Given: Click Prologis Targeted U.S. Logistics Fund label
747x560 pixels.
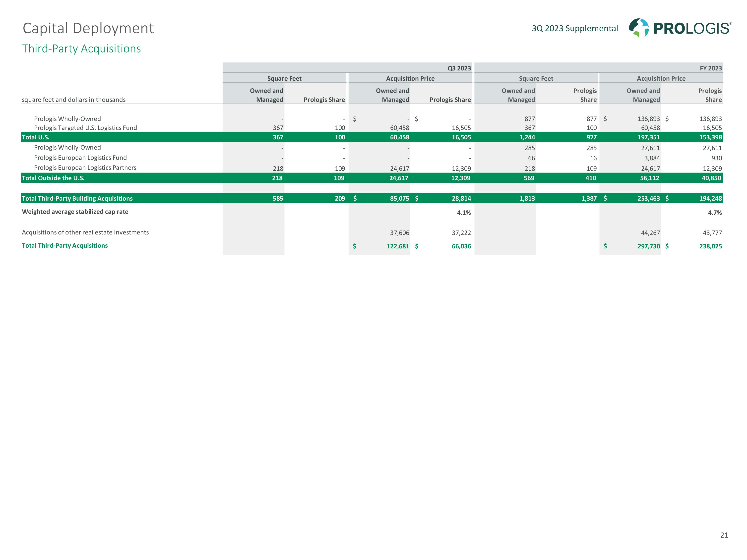Looking at the screenshot, I should pos(85,128).
